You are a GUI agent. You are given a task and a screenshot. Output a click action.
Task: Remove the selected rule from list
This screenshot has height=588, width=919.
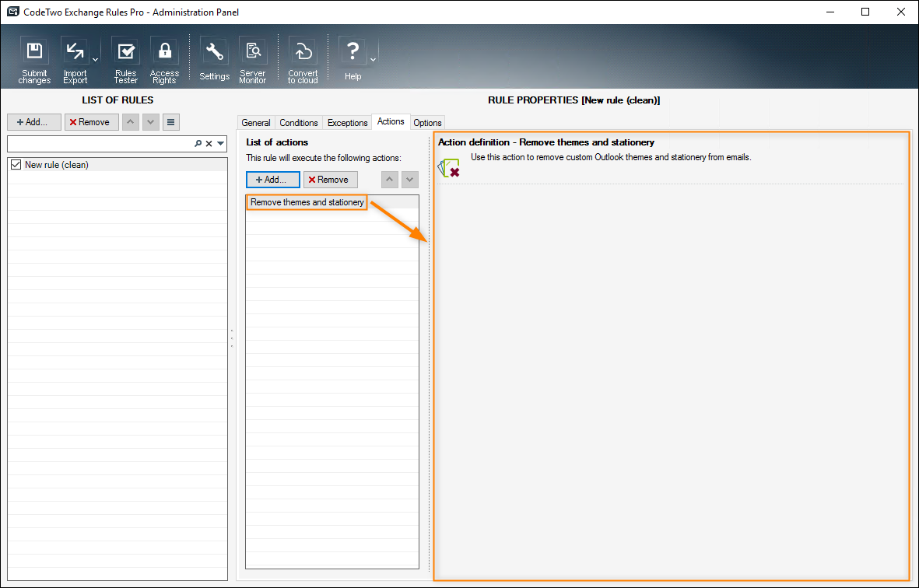point(91,122)
